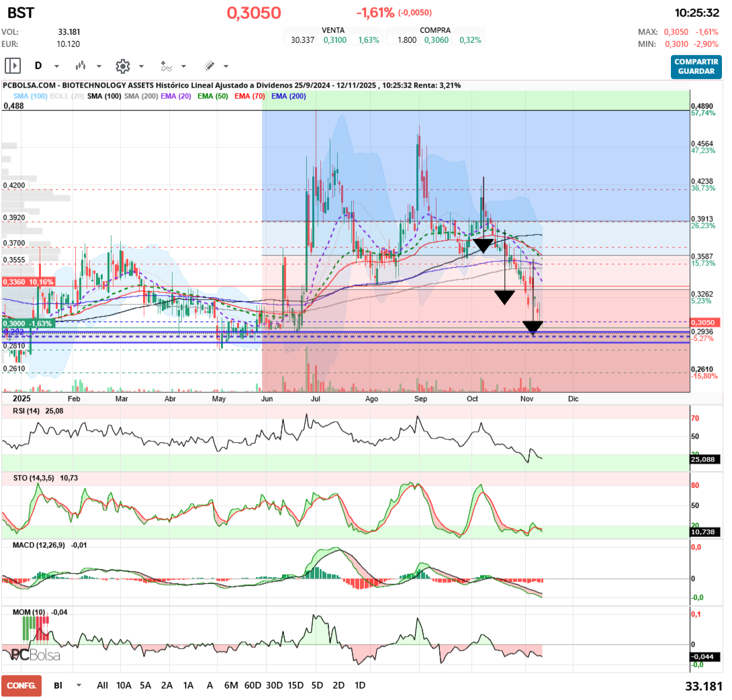This screenshot has width=732, height=700.
Task: Click the PCBolsa watermark logo
Action: point(35,653)
